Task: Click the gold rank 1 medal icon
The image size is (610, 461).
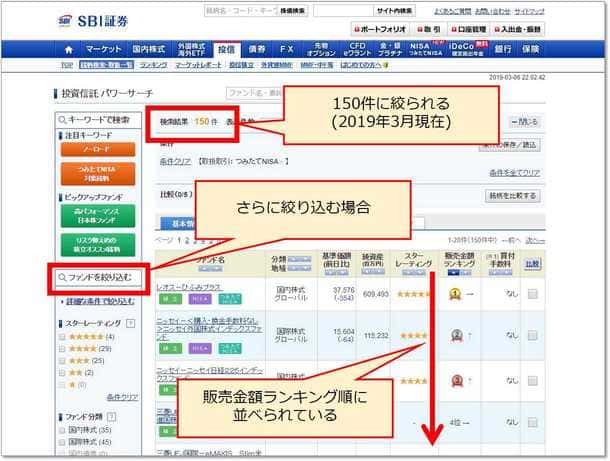Action: coord(455,294)
